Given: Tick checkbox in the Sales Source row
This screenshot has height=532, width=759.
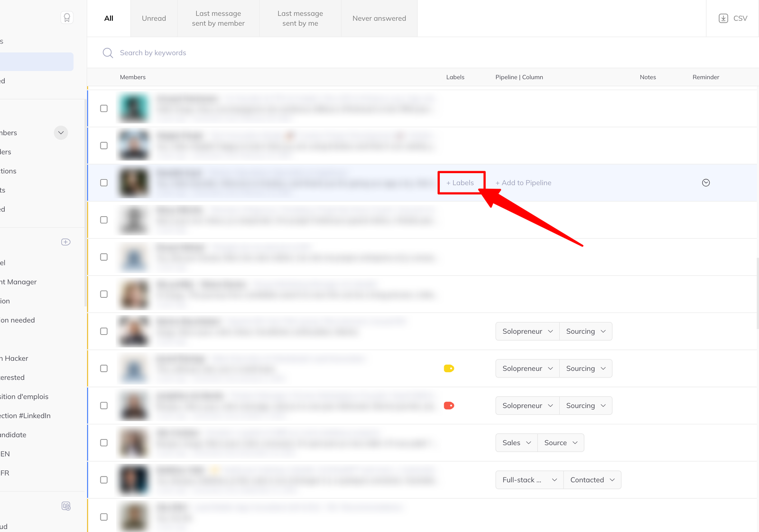Looking at the screenshot, I should (x=104, y=443).
